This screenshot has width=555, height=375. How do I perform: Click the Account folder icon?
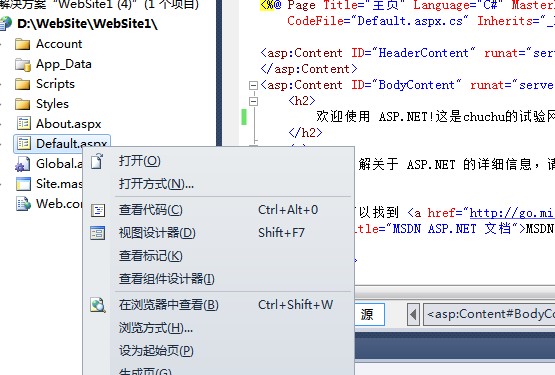pos(23,44)
